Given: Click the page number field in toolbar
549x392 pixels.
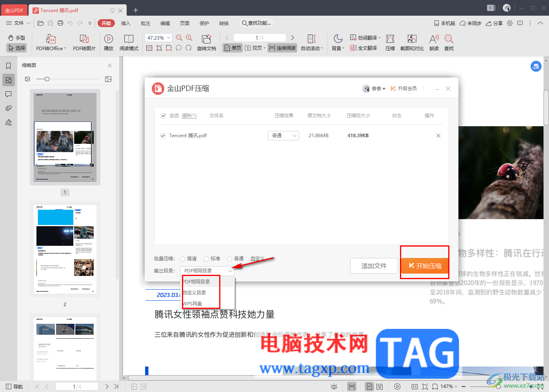Looking at the screenshot, I should [260, 38].
